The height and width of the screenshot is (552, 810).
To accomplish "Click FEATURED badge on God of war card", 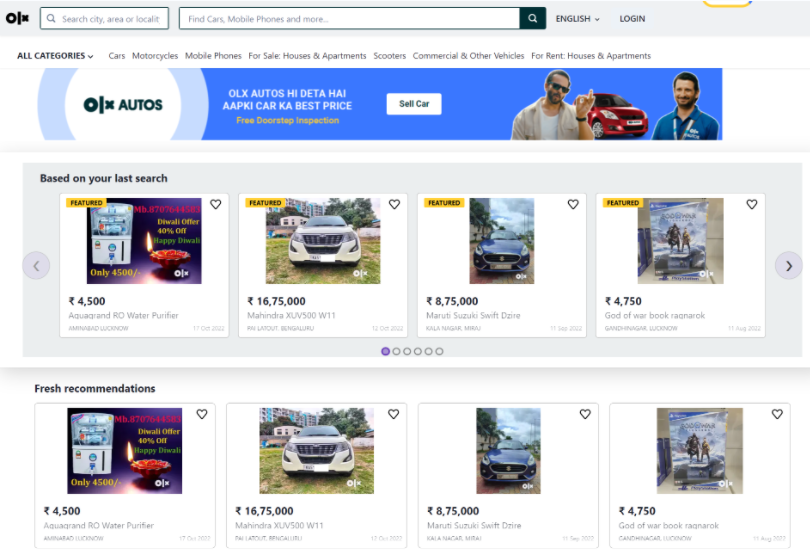I will pyautogui.click(x=622, y=203).
